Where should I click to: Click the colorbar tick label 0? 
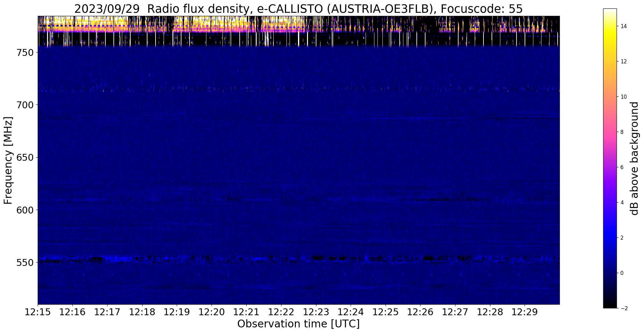[x=622, y=273]
